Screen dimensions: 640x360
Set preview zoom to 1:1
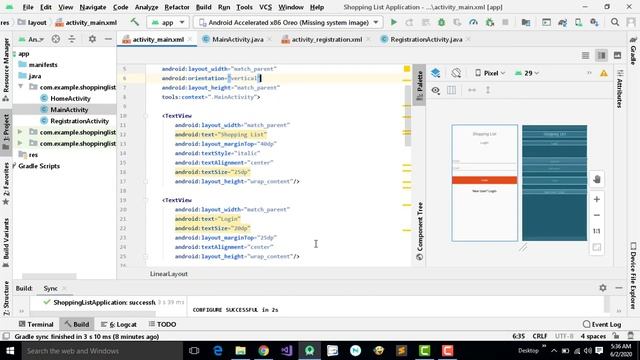tap(597, 231)
